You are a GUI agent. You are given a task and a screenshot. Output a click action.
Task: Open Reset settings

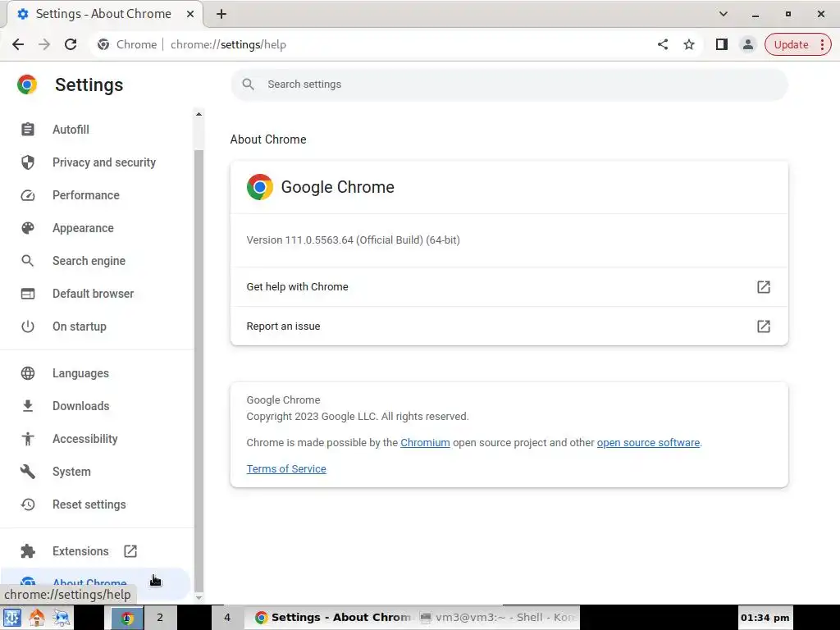[89, 504]
